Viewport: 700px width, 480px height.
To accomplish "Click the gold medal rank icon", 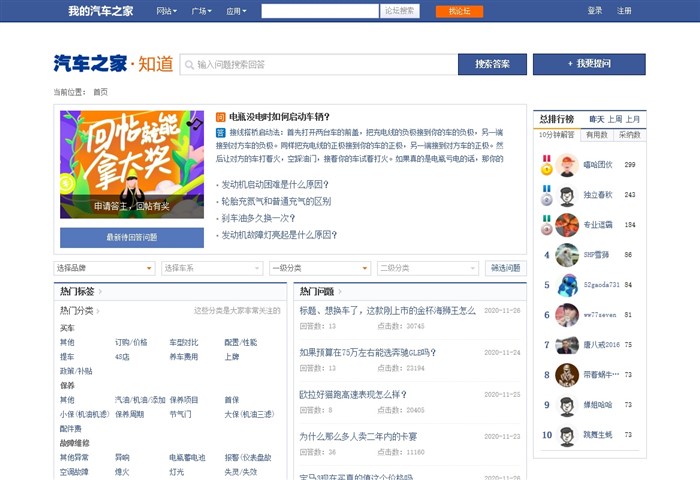I will [x=547, y=165].
